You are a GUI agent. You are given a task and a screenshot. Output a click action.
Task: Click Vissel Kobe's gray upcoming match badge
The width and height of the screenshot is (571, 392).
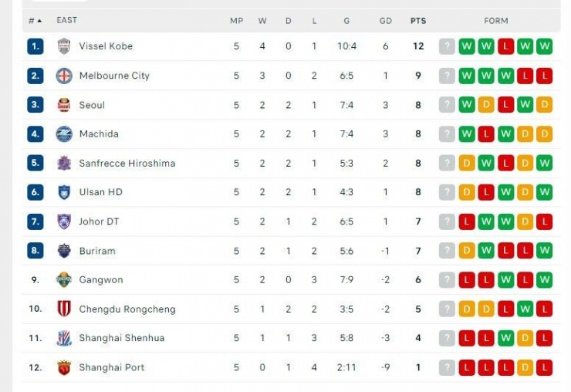click(447, 46)
